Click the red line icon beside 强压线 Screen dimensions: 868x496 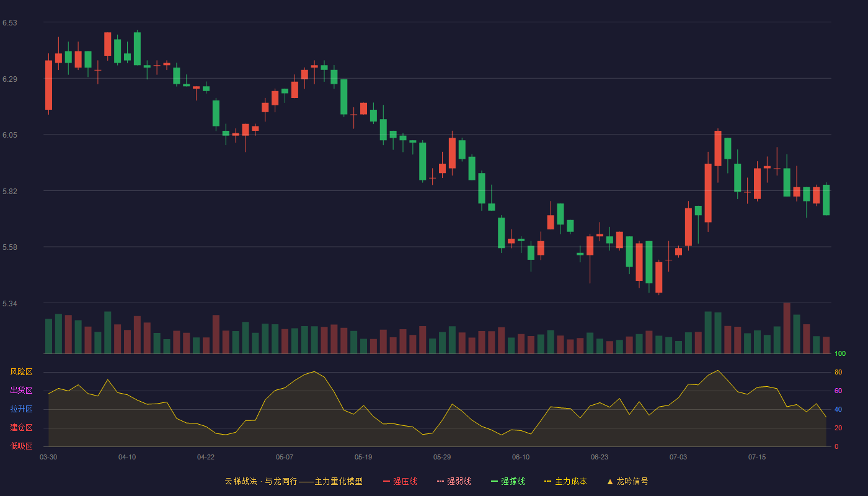click(x=386, y=481)
